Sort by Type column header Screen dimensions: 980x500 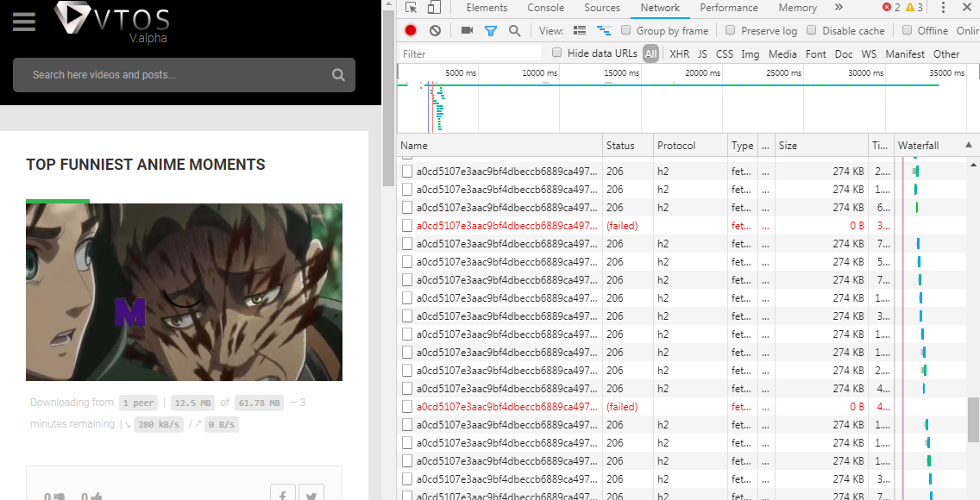(743, 145)
